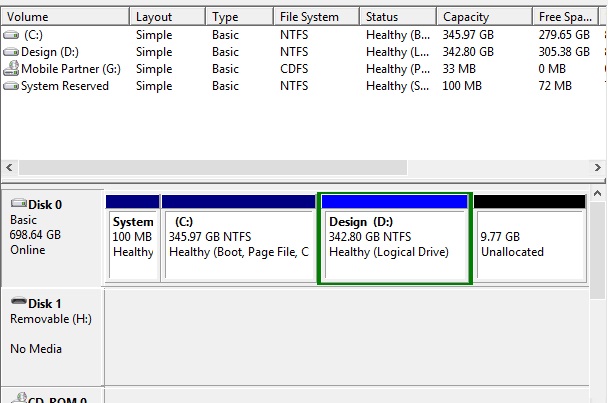
Task: Click the left arrow of the horizontal scrollbar
Action: coord(10,168)
